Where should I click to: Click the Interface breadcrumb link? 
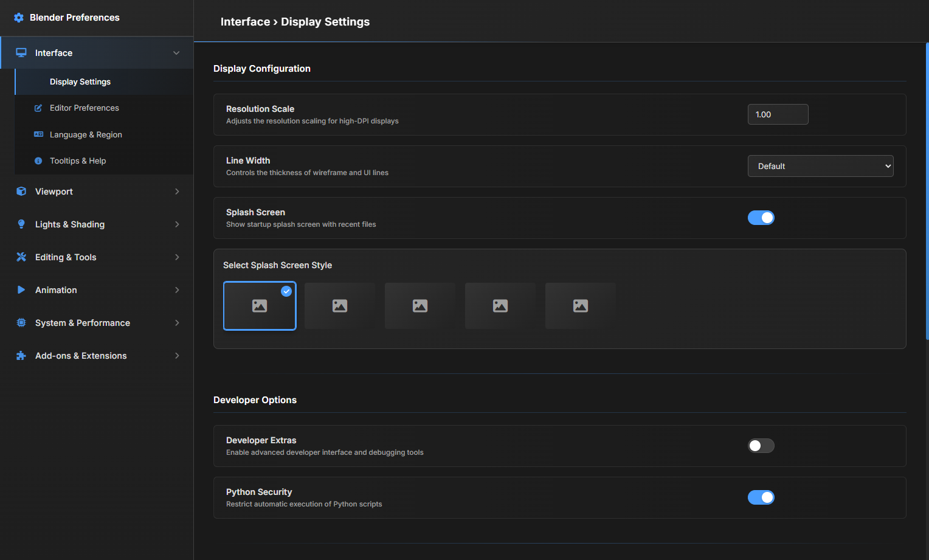(245, 22)
